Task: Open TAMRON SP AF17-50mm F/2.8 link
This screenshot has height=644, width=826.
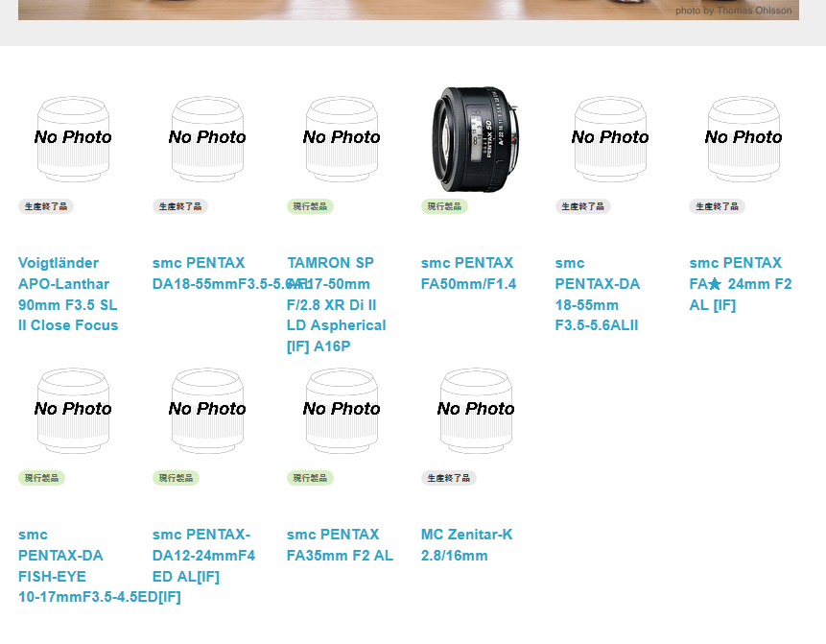Action: [336, 304]
